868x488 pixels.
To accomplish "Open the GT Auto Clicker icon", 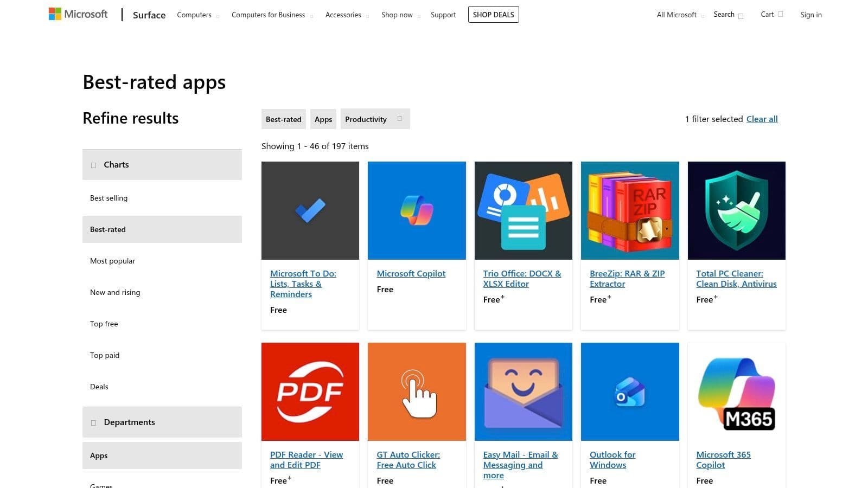I will click(417, 391).
